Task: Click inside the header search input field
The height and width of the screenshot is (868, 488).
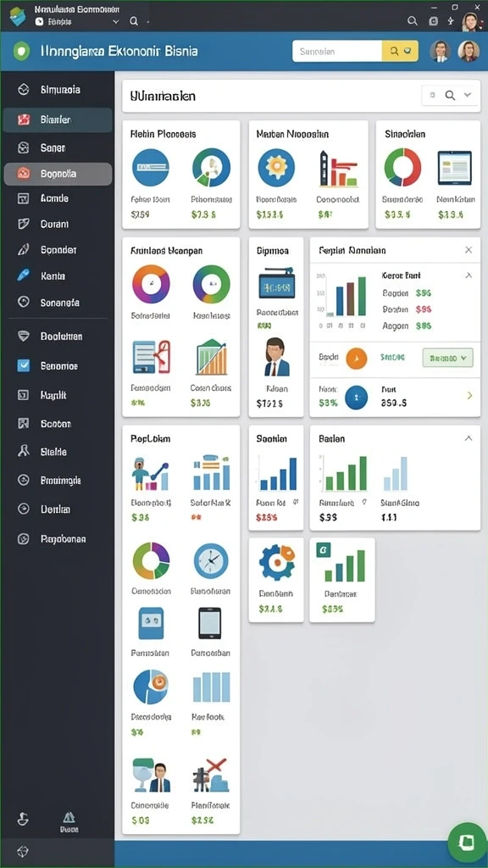Action: [x=337, y=51]
